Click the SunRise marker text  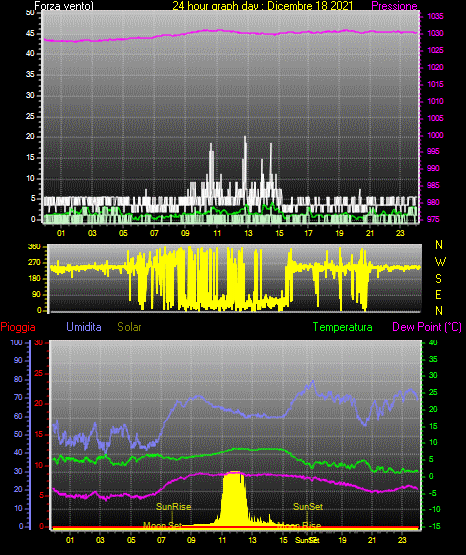pyautogui.click(x=173, y=507)
